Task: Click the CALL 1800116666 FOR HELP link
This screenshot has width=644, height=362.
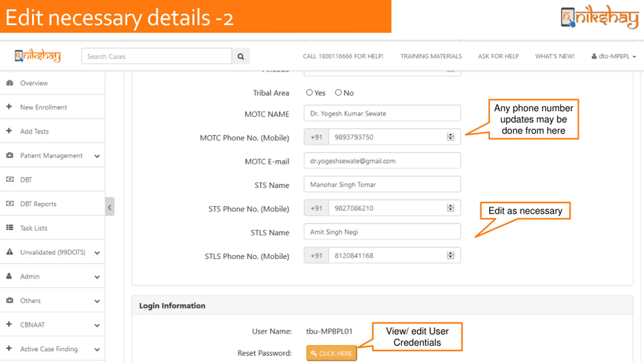Action: point(343,56)
